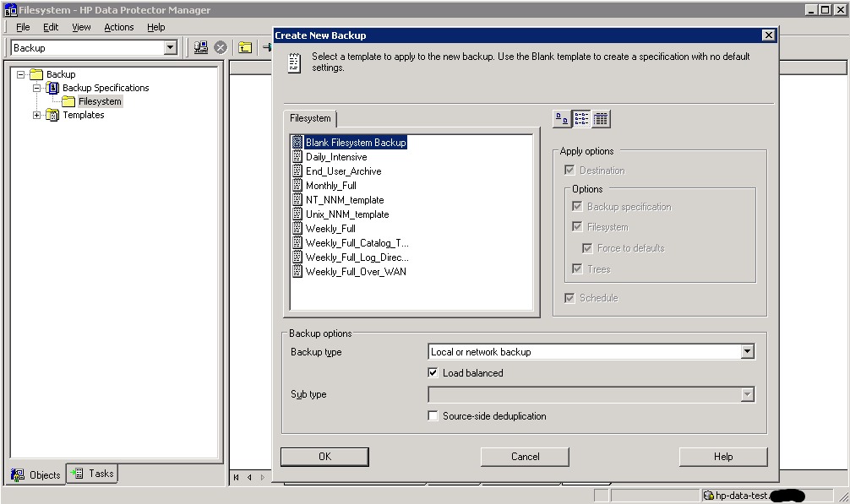Viewport: 850px width, 504px height.
Task: Click the Cancel button
Action: (525, 457)
